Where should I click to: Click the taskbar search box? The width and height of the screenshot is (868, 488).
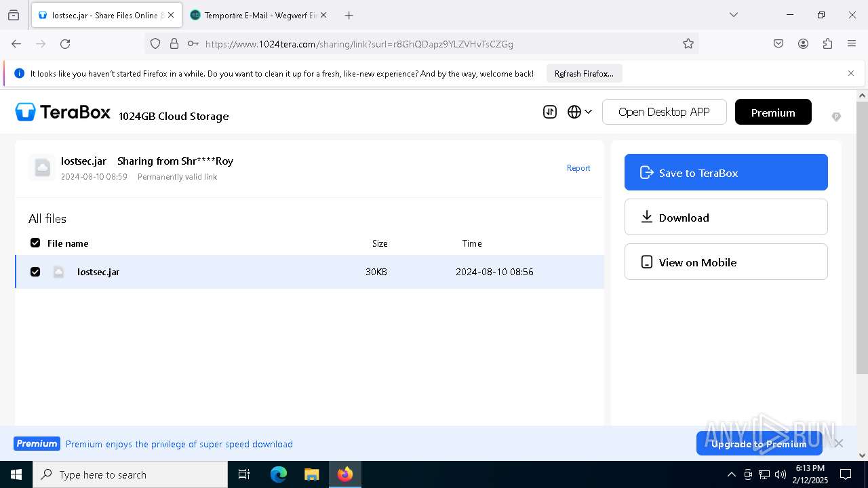click(130, 474)
